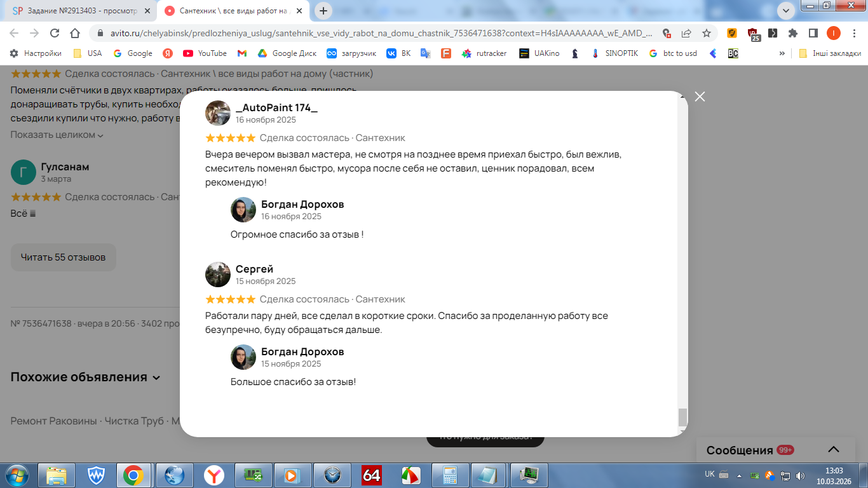Screen dimensions: 868x488
Task: Open Chrome from the Windows taskbar
Action: click(x=133, y=475)
